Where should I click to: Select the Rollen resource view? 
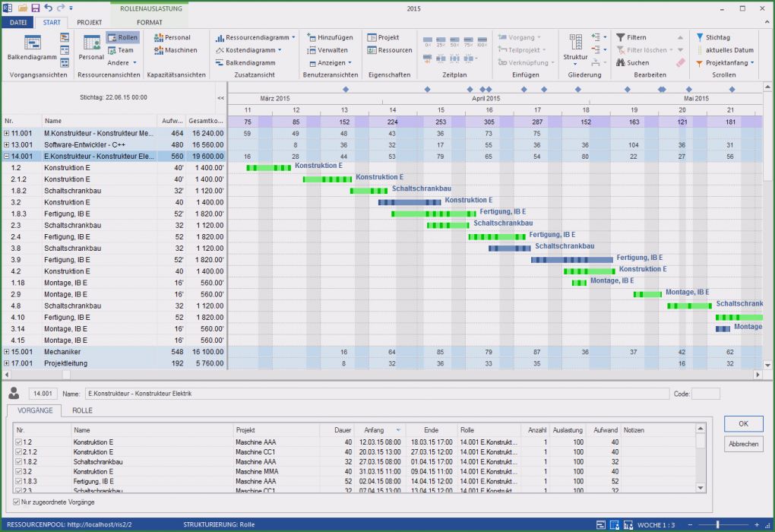[122, 37]
